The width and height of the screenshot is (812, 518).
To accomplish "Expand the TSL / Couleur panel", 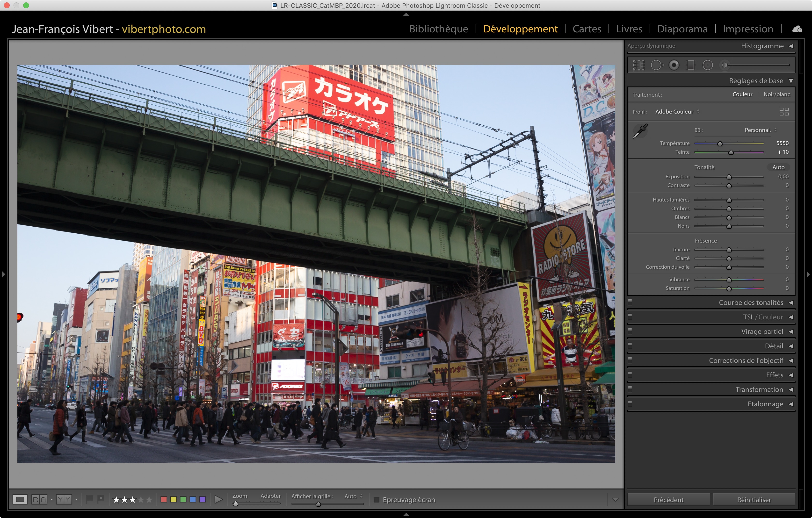I will tap(763, 317).
